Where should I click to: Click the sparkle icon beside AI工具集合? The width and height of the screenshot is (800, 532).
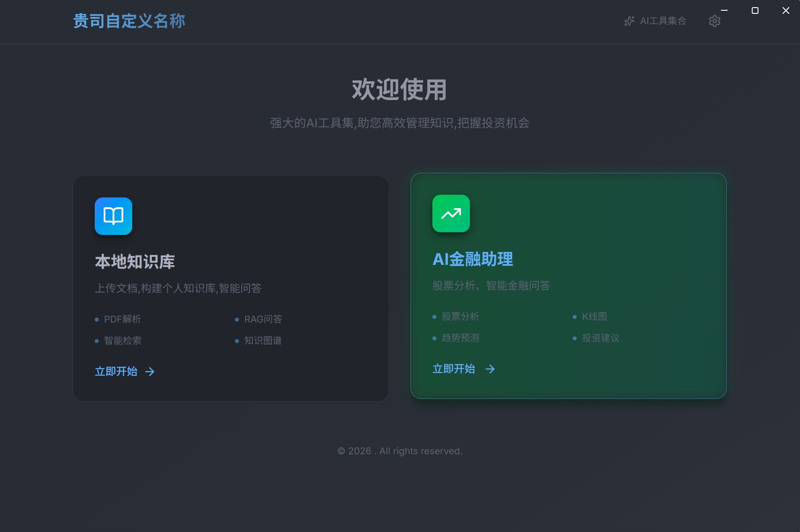coord(629,21)
